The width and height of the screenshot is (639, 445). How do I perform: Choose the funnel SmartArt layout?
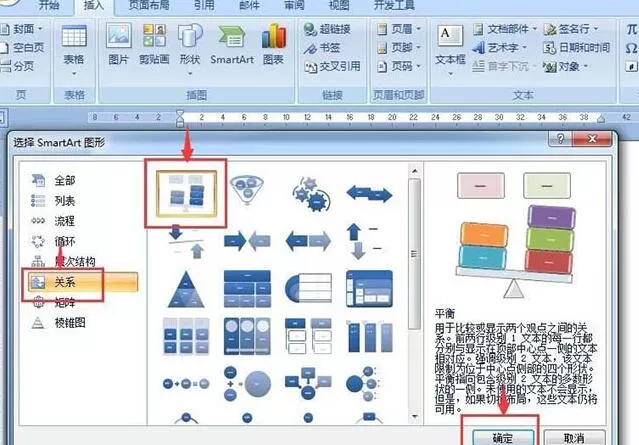coord(247,190)
